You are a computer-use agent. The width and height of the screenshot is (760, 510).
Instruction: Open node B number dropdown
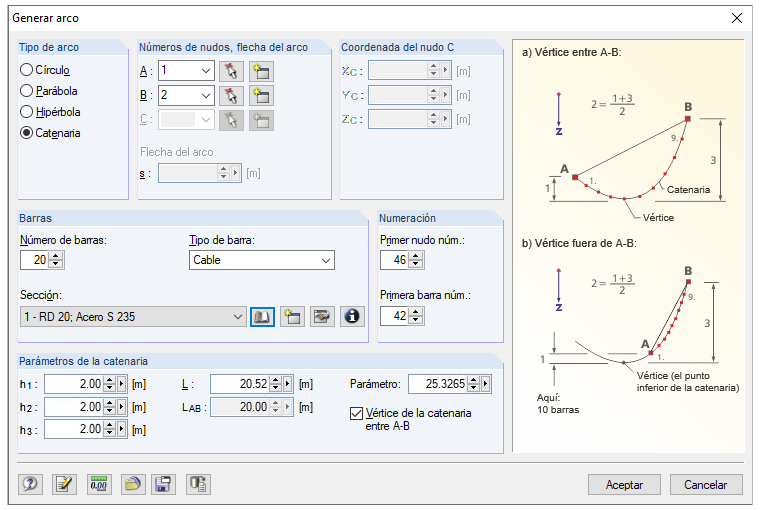206,96
